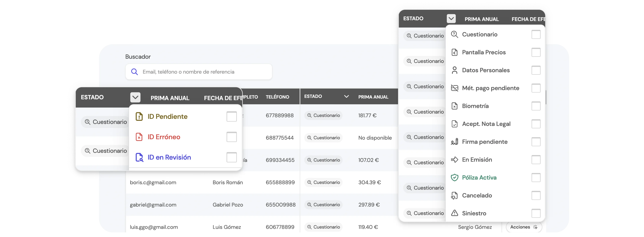Check the ID en Revisión checkbox
This screenshot has height=237, width=644.
coord(232,157)
